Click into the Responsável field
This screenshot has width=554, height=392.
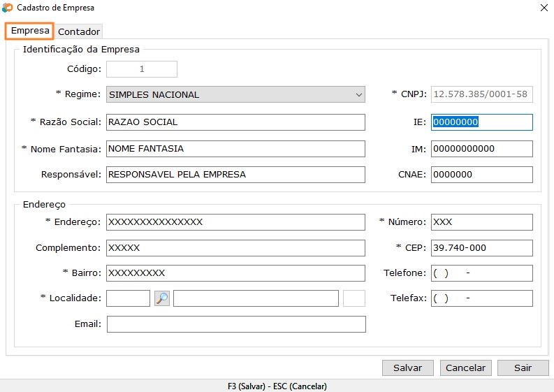coord(235,175)
